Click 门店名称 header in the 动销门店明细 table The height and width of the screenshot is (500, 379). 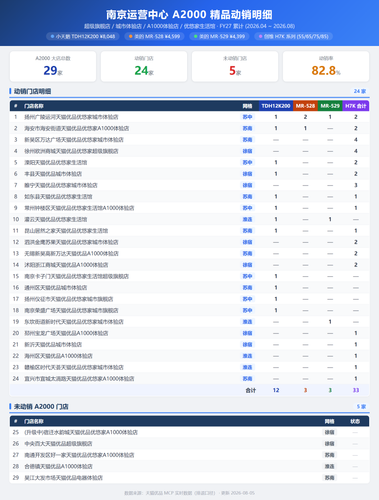(34, 106)
